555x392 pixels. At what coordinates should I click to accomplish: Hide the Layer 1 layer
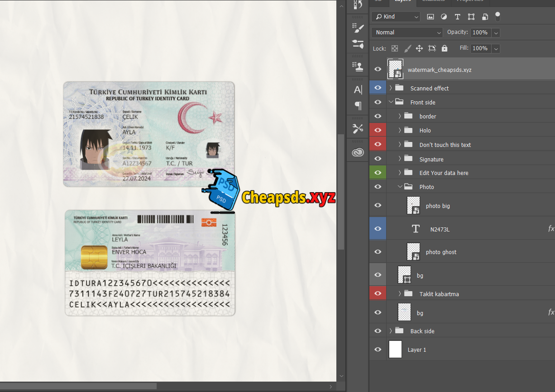[378, 349]
